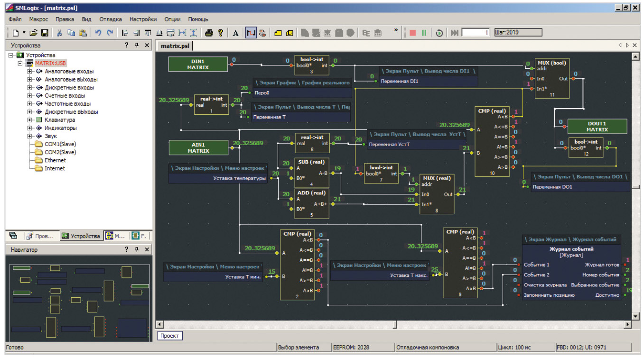This screenshot has width=644, height=358.
Task: Click the restart debug cycle icon
Action: click(x=439, y=33)
